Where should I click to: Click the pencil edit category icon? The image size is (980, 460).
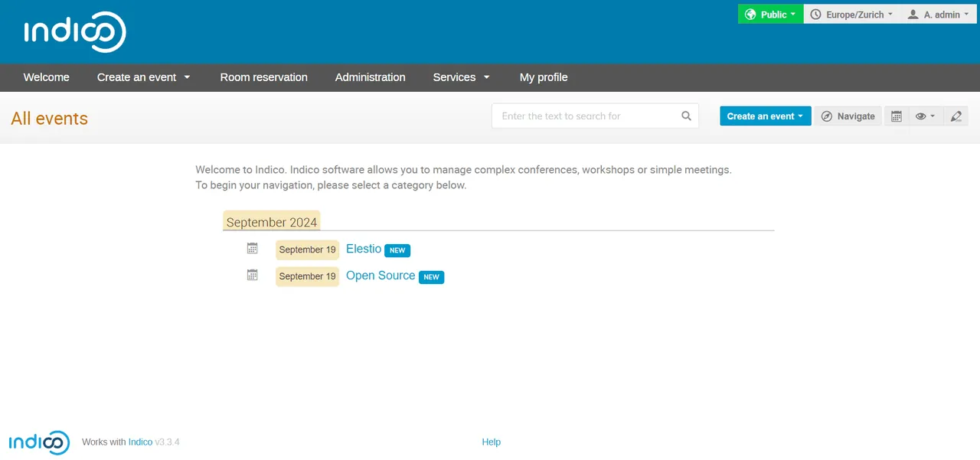point(956,116)
